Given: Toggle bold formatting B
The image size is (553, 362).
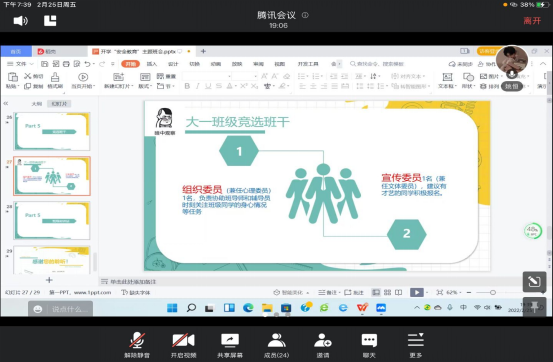Looking at the screenshot, I should pos(187,86).
